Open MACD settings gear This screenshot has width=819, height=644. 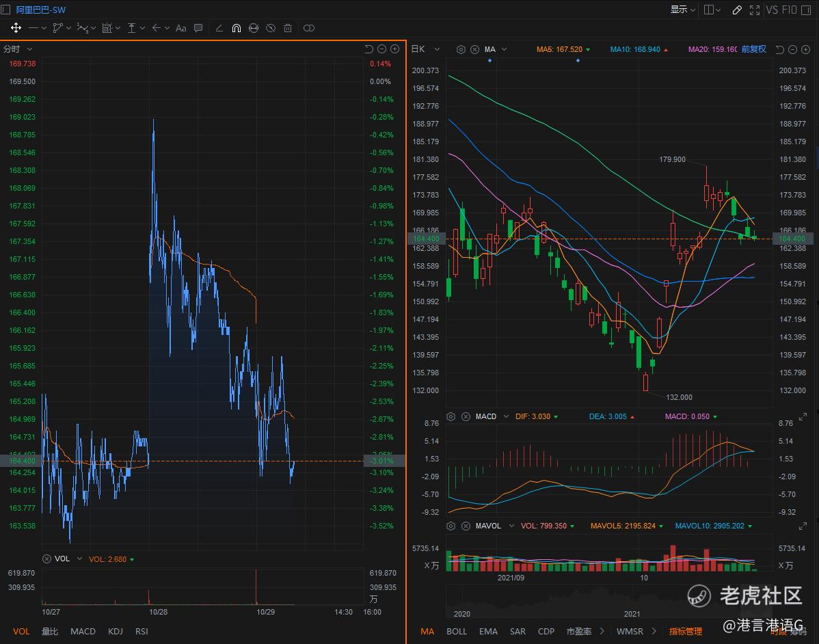(451, 417)
